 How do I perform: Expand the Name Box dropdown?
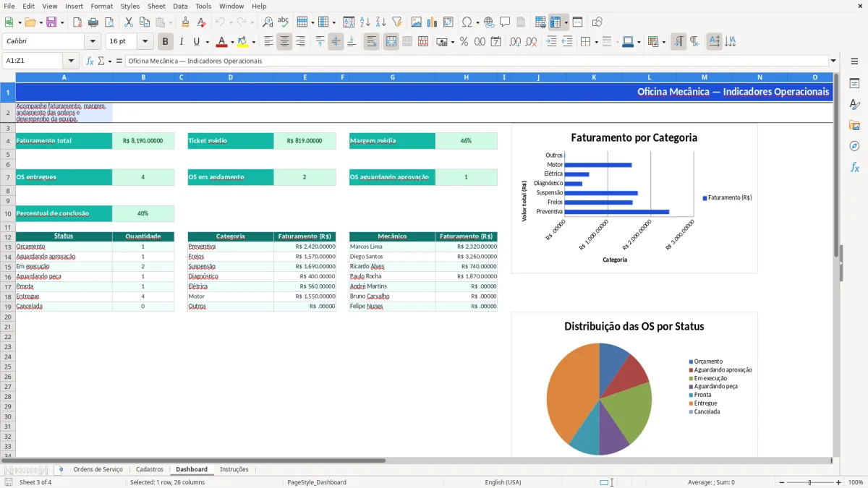point(71,61)
